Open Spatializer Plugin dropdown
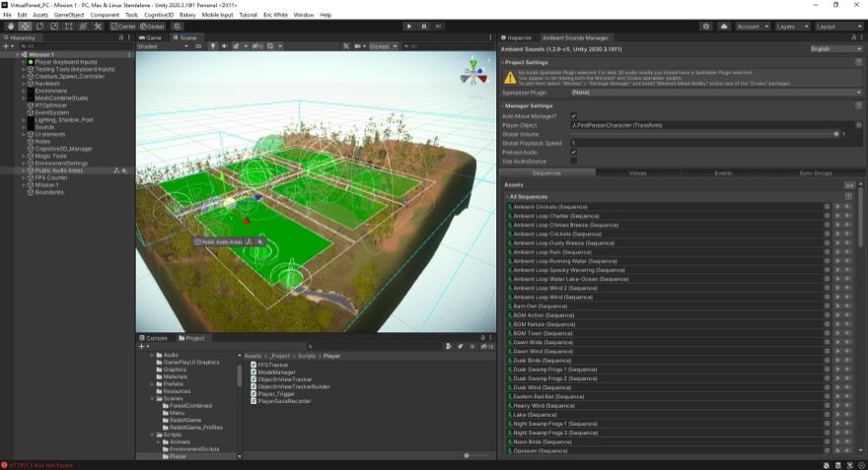The image size is (868, 470). (x=716, y=93)
